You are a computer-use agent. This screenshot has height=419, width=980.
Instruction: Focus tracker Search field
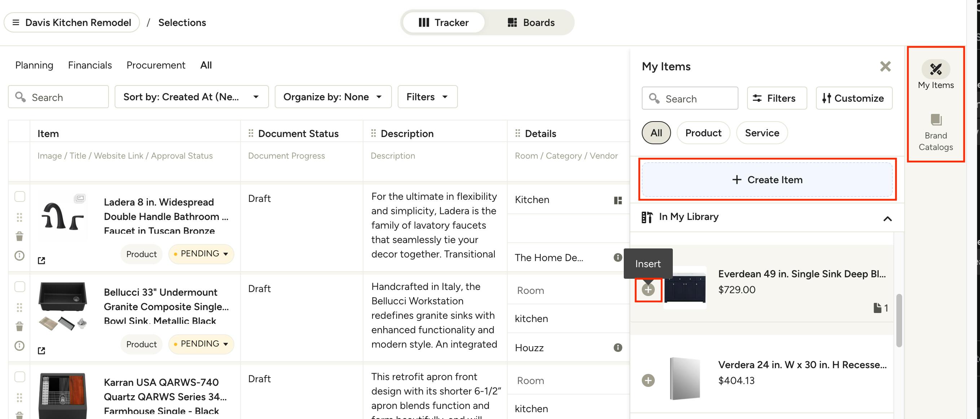(x=58, y=97)
